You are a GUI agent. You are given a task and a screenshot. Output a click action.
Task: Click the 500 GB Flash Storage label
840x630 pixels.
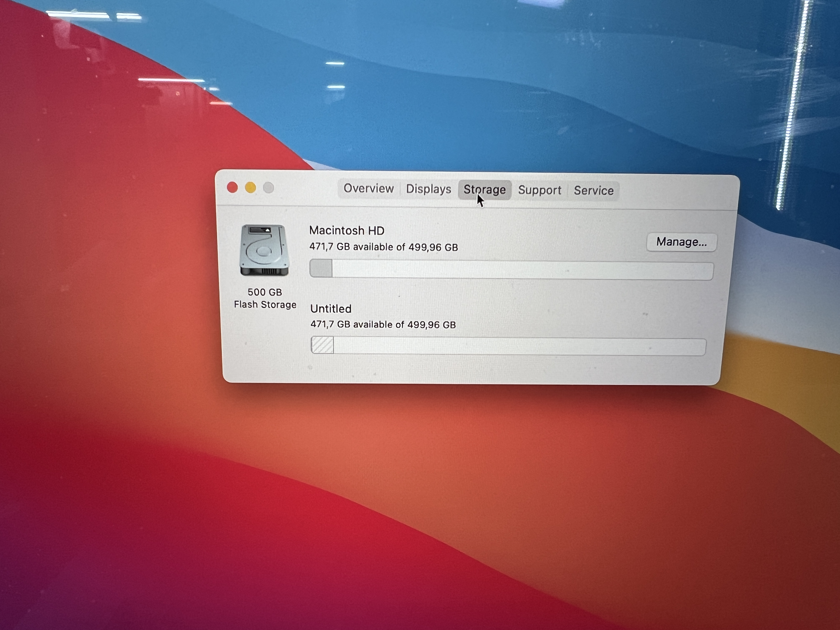(265, 298)
